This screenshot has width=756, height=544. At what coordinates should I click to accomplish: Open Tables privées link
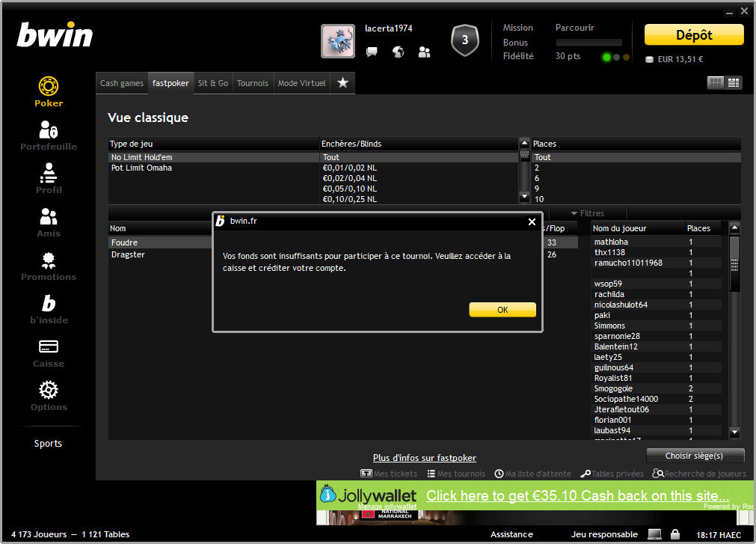[612, 474]
